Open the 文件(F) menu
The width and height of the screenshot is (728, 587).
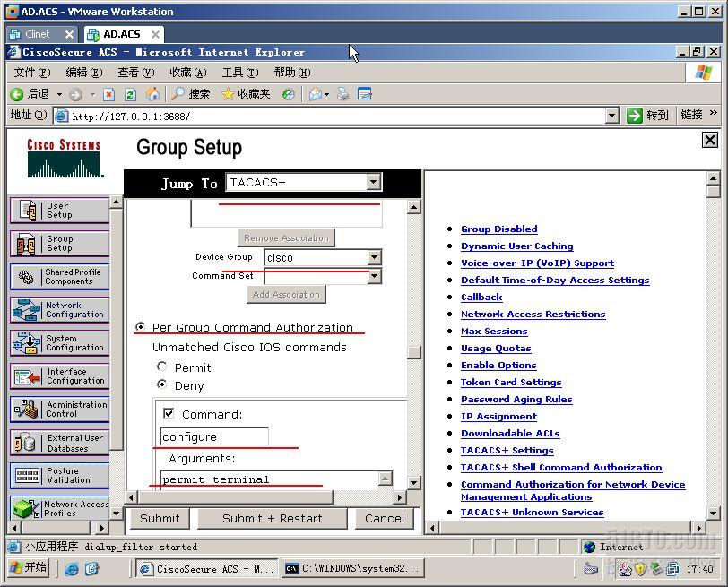tap(32, 73)
